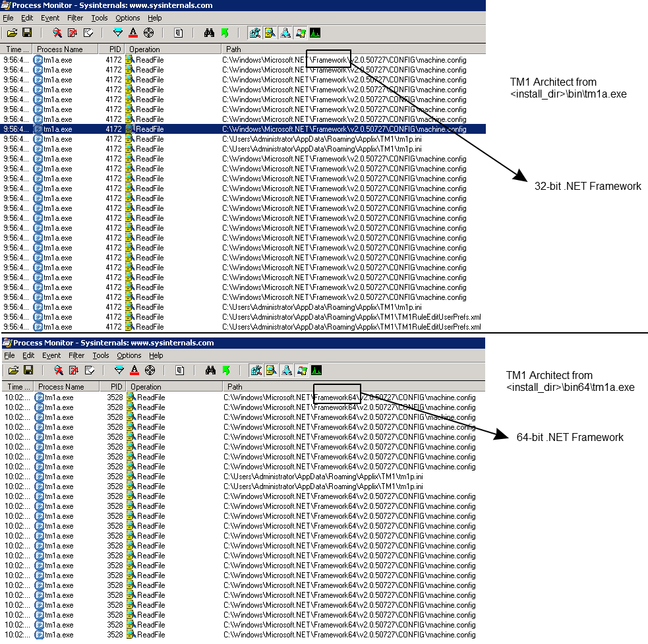Open Tools menu in top Process Monitor window
Viewport: 648px width, 644px height.
point(99,18)
